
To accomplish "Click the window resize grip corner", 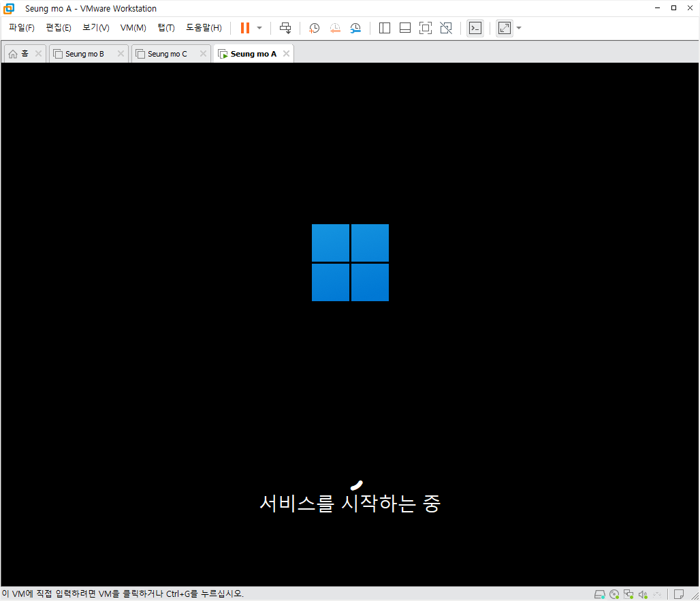I will (x=695, y=596).
